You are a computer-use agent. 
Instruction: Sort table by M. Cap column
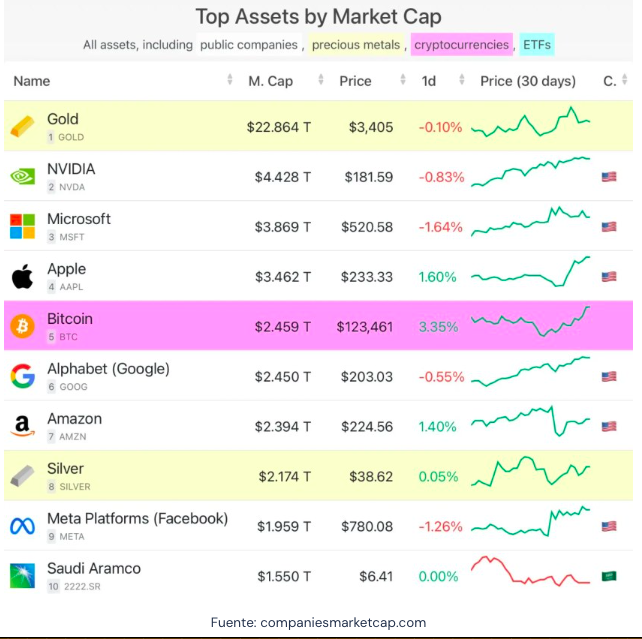coord(270,81)
